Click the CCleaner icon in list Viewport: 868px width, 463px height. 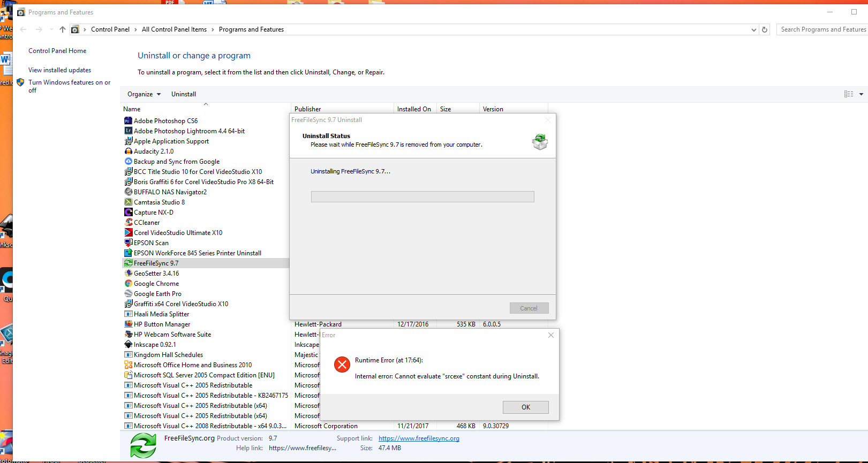[x=128, y=223]
